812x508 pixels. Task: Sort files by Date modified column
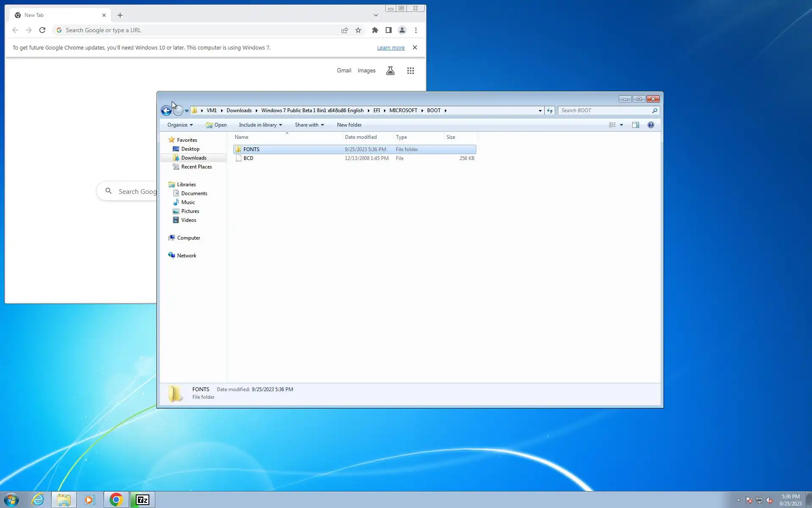[x=361, y=137]
